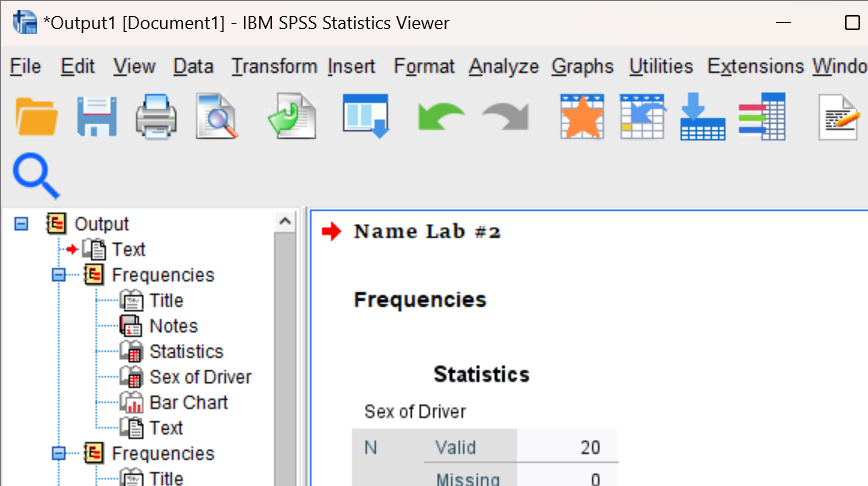Open the Extensions menu
Viewport: 868px width, 486px height.
tap(756, 66)
